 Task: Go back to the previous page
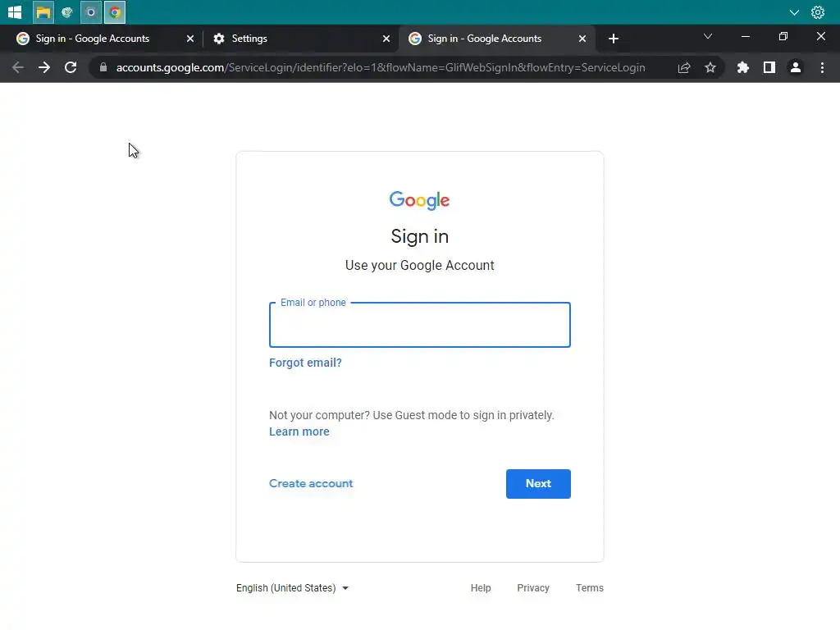[18, 67]
